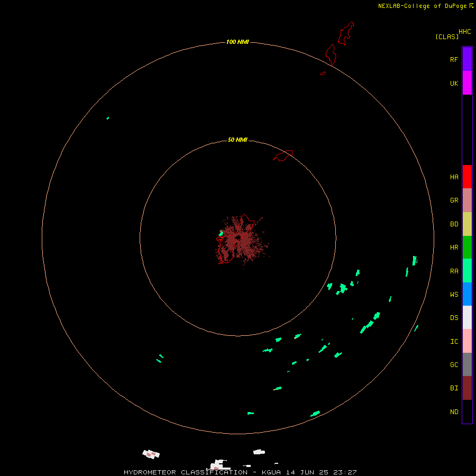Screen dimensions: 476x476
Task: Click the HR legend label
Action: pyautogui.click(x=454, y=248)
